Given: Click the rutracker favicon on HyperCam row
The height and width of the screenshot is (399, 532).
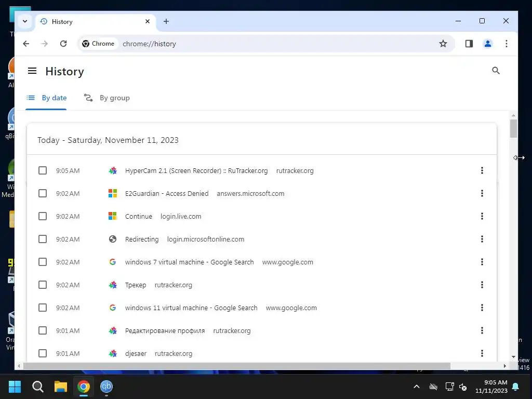Looking at the screenshot, I should click(113, 170).
